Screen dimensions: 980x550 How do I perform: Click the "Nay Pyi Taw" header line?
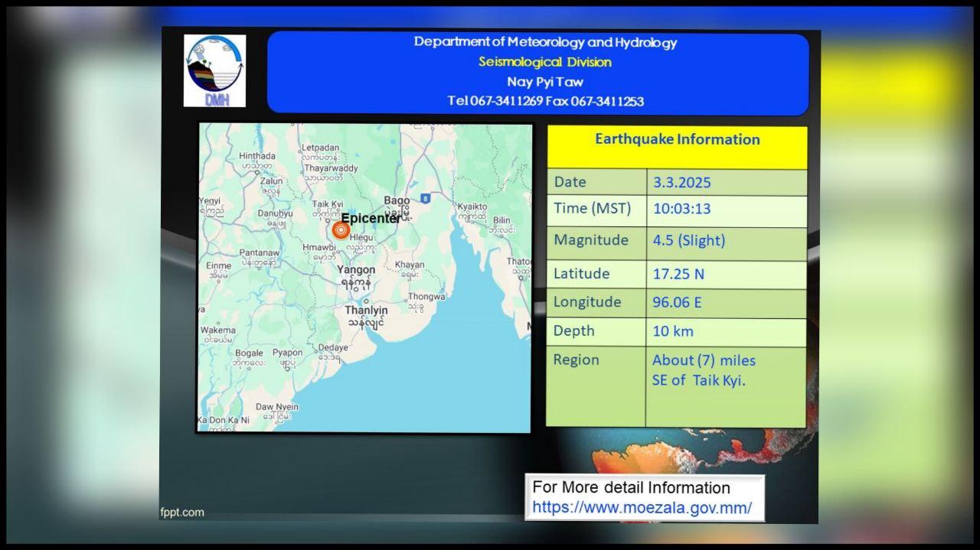(545, 82)
